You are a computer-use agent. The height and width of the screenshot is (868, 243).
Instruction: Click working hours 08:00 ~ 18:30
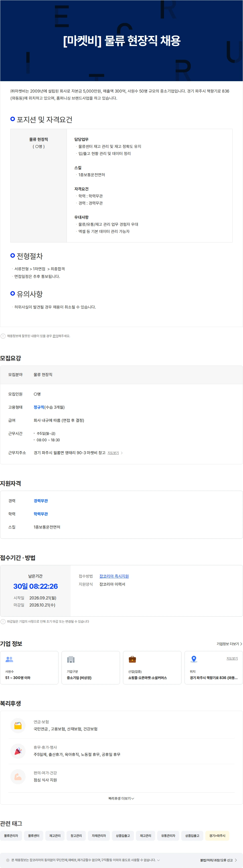pyautogui.click(x=48, y=440)
